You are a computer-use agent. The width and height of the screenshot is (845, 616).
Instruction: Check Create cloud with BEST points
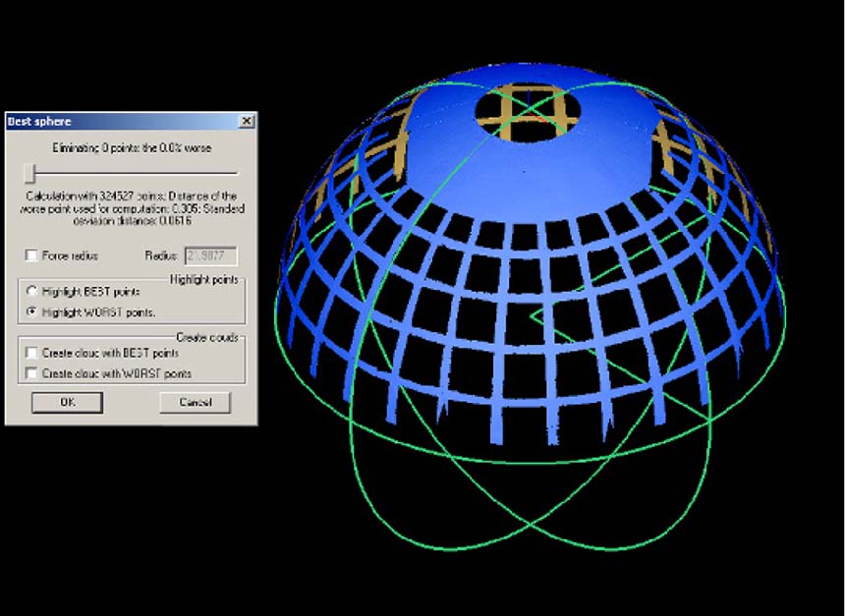(32, 352)
